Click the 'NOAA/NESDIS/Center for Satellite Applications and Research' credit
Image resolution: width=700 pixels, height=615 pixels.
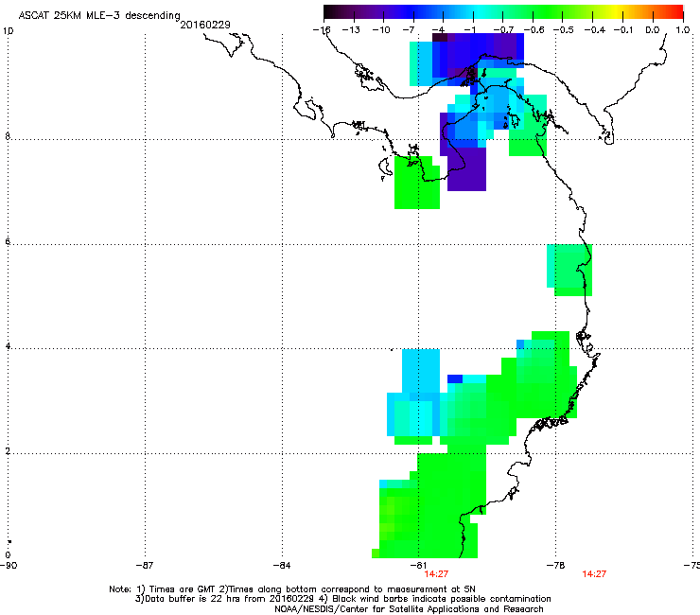(x=409, y=609)
